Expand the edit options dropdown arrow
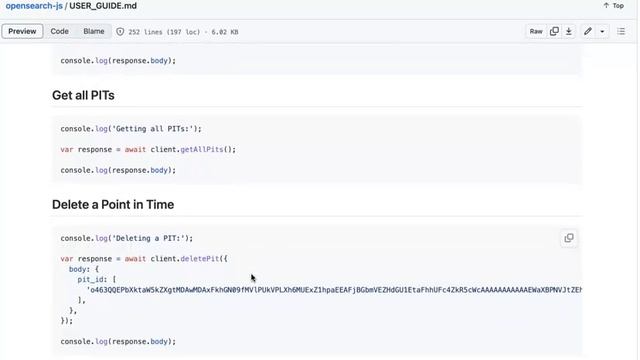 602,31
